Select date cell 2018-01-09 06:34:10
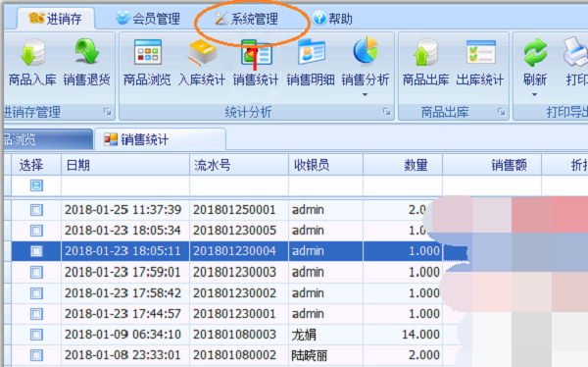Viewport: 588px width, 367px height. [x=125, y=335]
